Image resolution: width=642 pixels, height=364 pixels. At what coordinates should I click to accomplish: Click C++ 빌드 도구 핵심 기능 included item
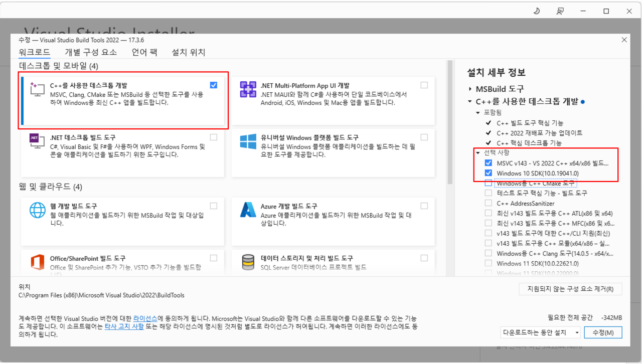pos(530,123)
